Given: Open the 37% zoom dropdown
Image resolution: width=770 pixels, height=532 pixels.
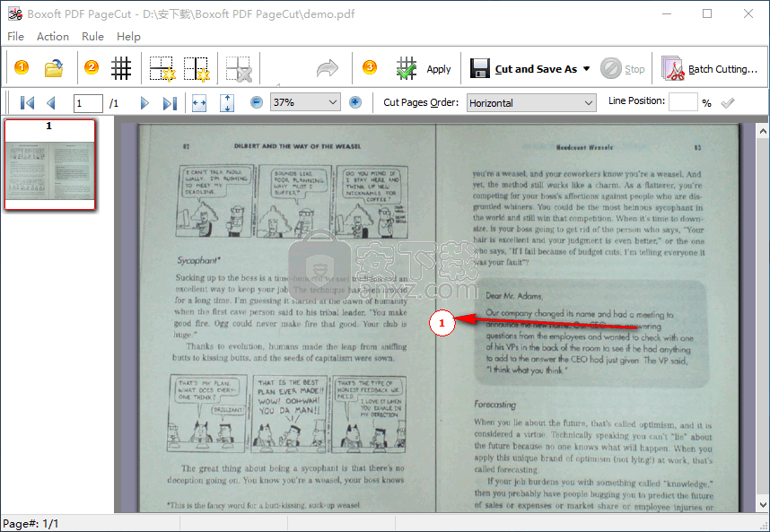Looking at the screenshot, I should tap(305, 102).
